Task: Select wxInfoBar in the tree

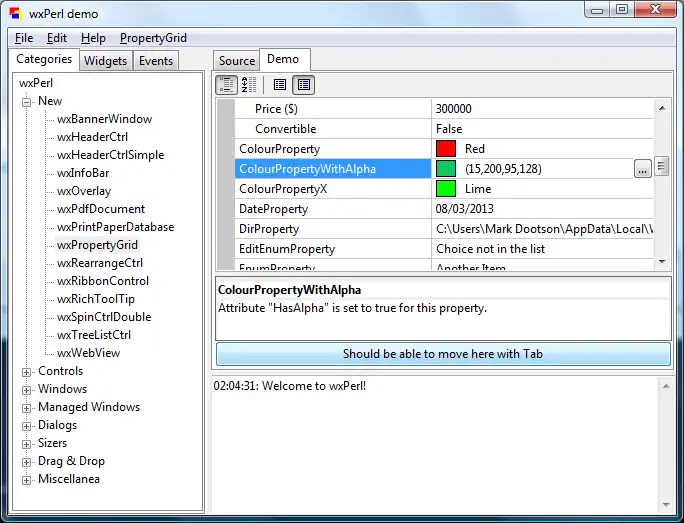Action: coord(83,173)
